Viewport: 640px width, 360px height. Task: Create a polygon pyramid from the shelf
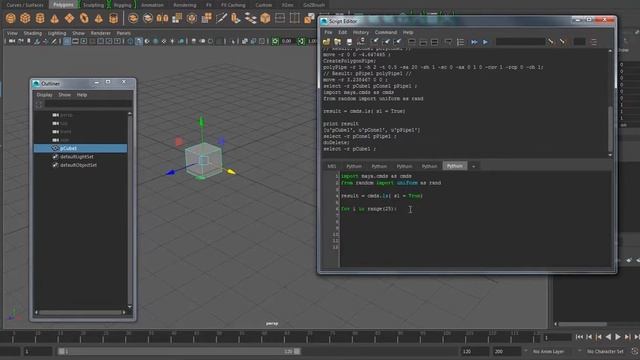click(99, 18)
